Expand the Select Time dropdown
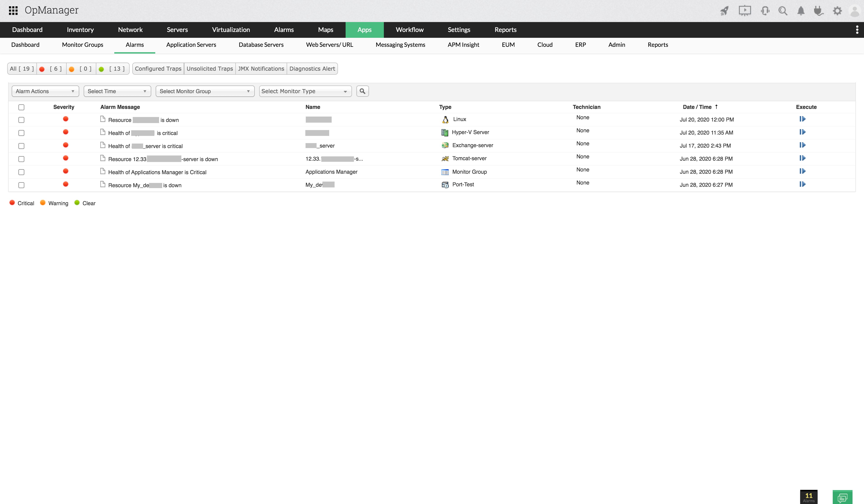The image size is (864, 504). coord(117,91)
